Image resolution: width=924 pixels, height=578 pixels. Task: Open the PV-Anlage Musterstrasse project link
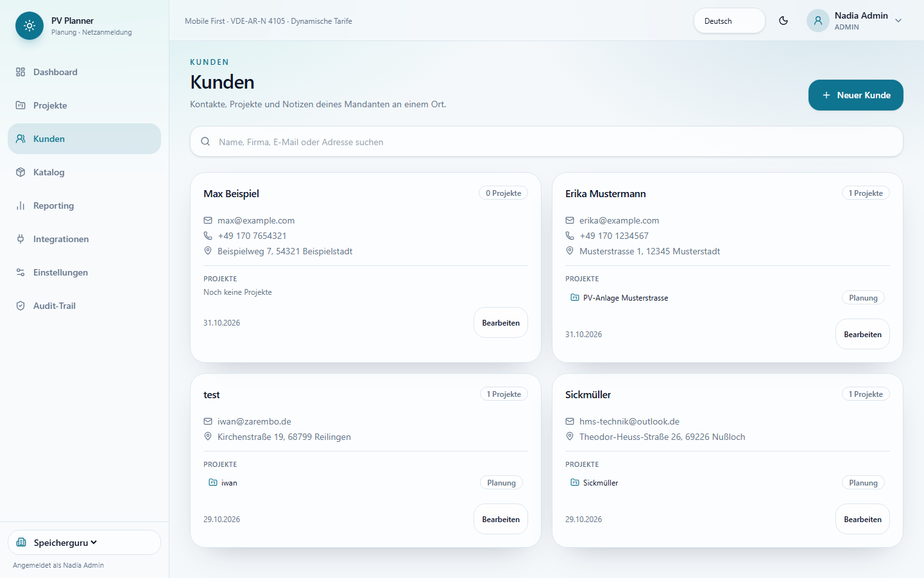tap(626, 298)
